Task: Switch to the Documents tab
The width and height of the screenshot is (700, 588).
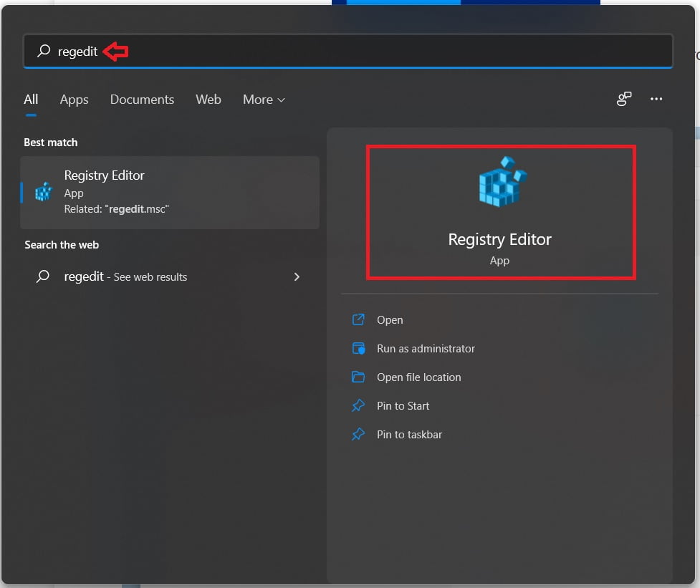Action: pos(142,100)
